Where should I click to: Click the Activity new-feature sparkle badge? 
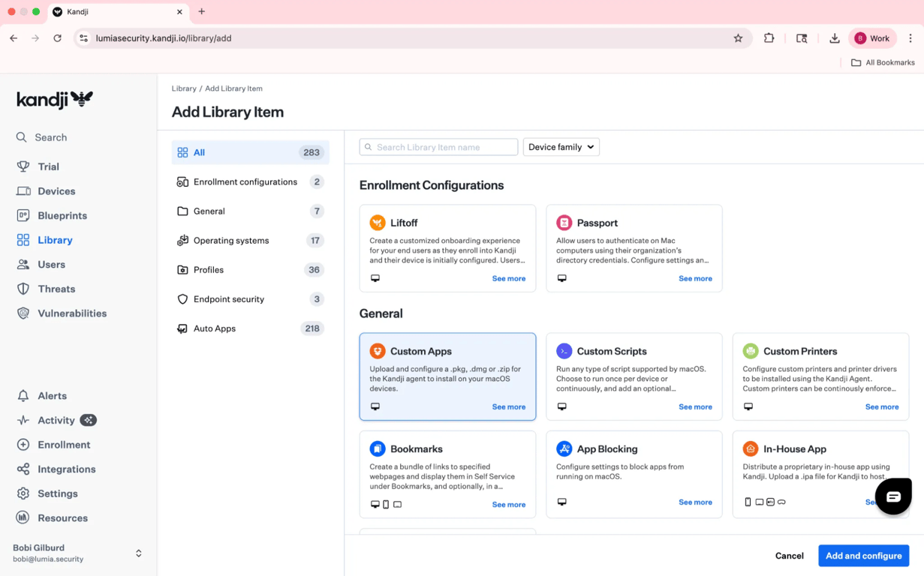pyautogui.click(x=89, y=420)
